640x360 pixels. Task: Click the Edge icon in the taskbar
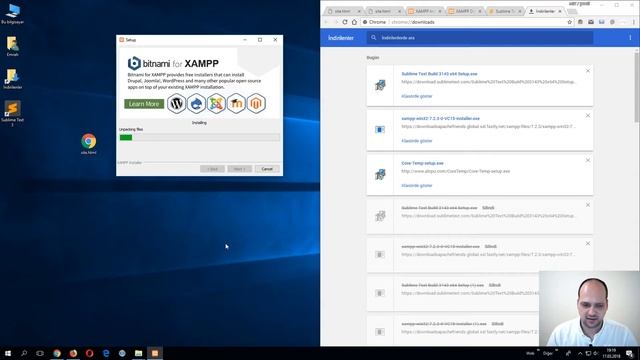(x=106, y=353)
